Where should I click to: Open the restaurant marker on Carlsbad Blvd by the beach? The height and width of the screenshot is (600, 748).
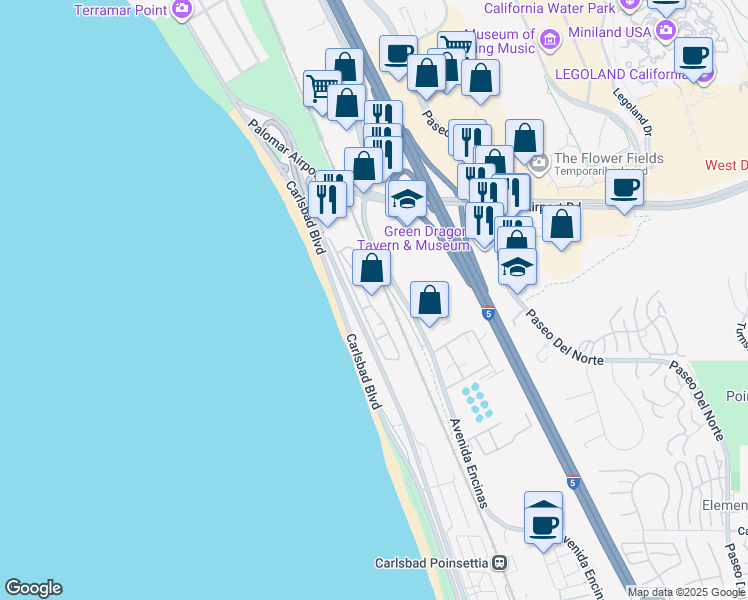(327, 202)
